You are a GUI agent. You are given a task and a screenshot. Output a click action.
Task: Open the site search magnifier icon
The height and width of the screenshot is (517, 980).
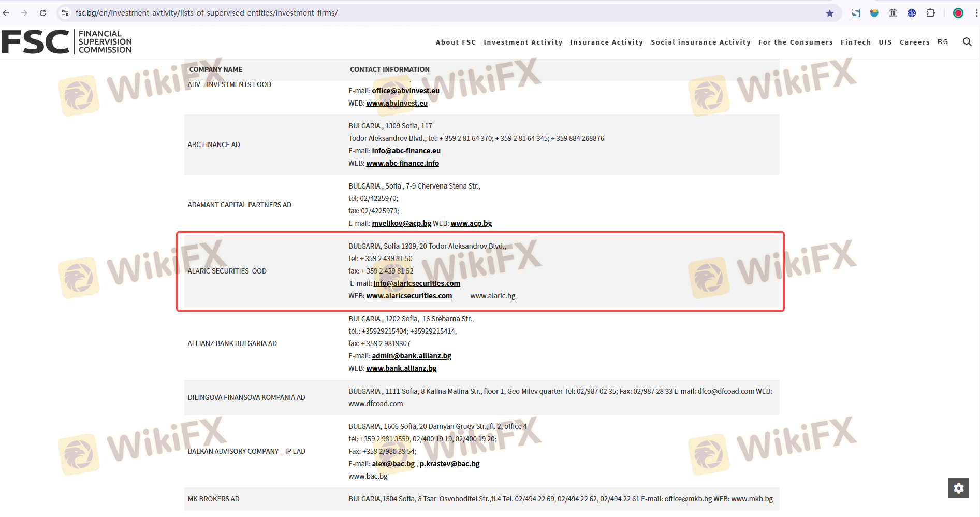click(x=967, y=42)
